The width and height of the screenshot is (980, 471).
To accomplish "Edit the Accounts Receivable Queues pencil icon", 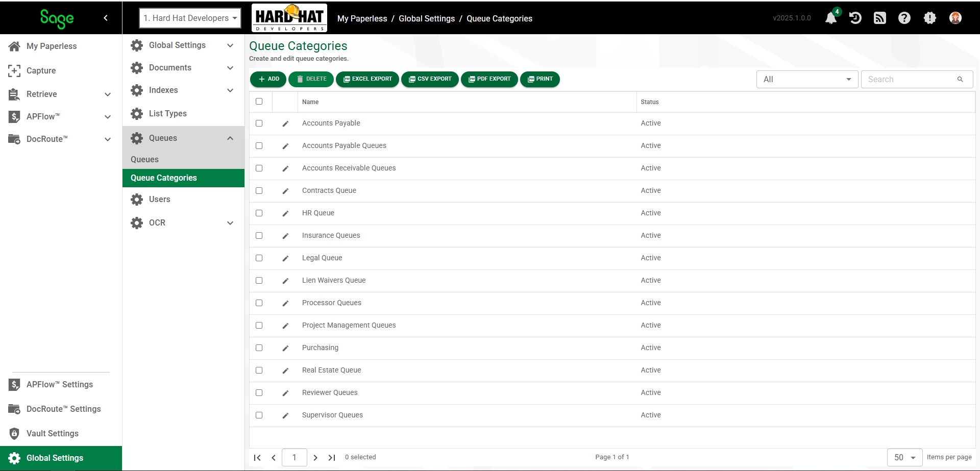I will [x=285, y=168].
